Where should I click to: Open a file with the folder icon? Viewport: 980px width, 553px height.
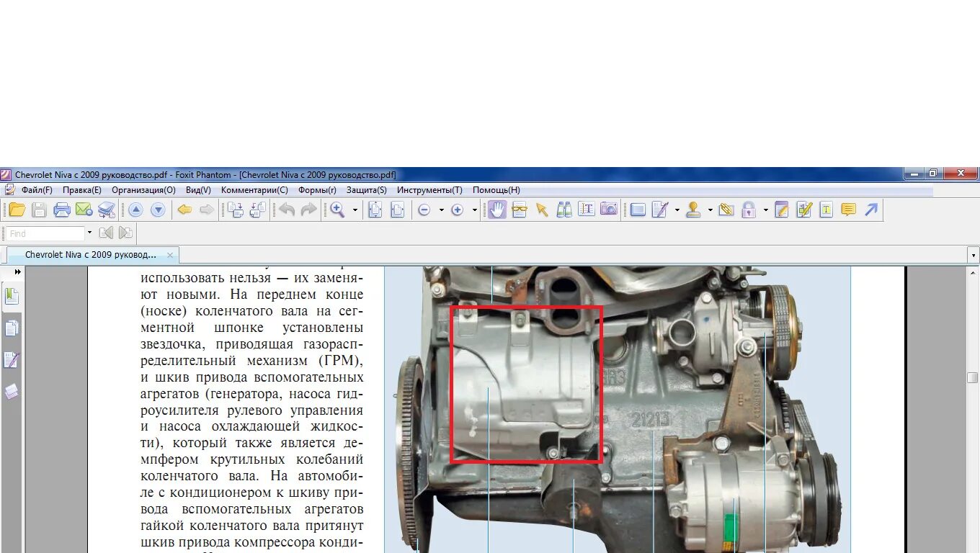coord(17,210)
